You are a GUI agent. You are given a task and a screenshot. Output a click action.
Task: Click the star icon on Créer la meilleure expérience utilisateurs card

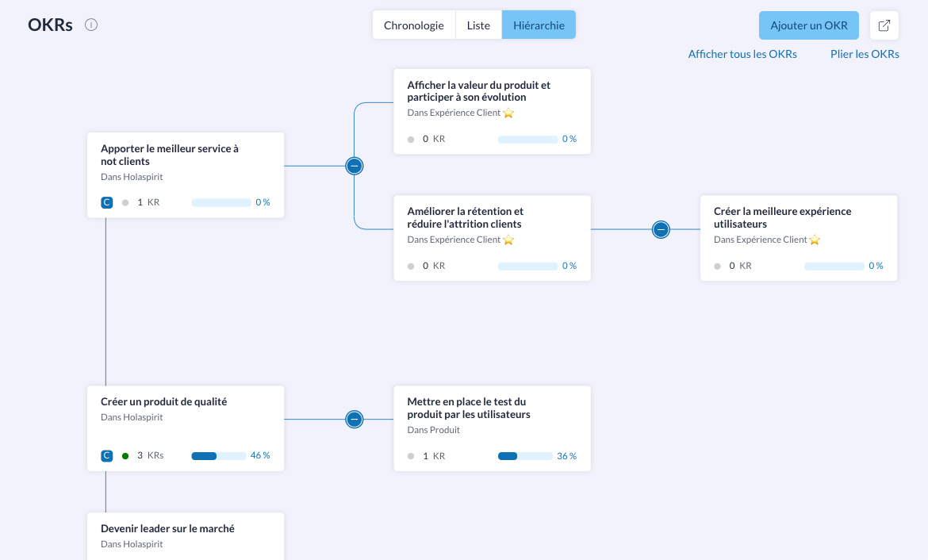(815, 240)
